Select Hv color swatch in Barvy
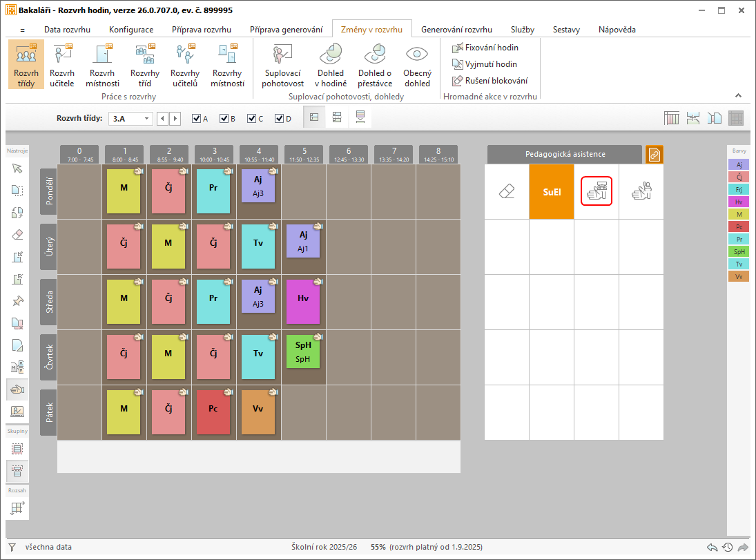 pos(739,202)
